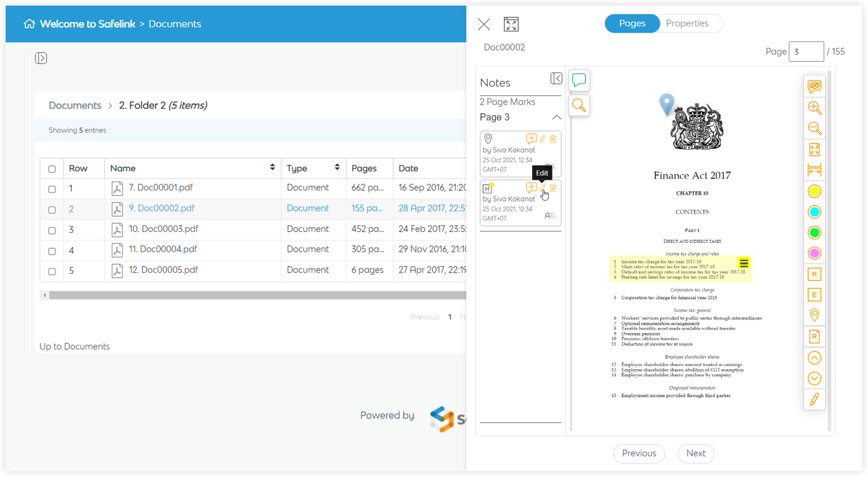Fit page to width icon
This screenshot has height=477, width=868.
[814, 171]
